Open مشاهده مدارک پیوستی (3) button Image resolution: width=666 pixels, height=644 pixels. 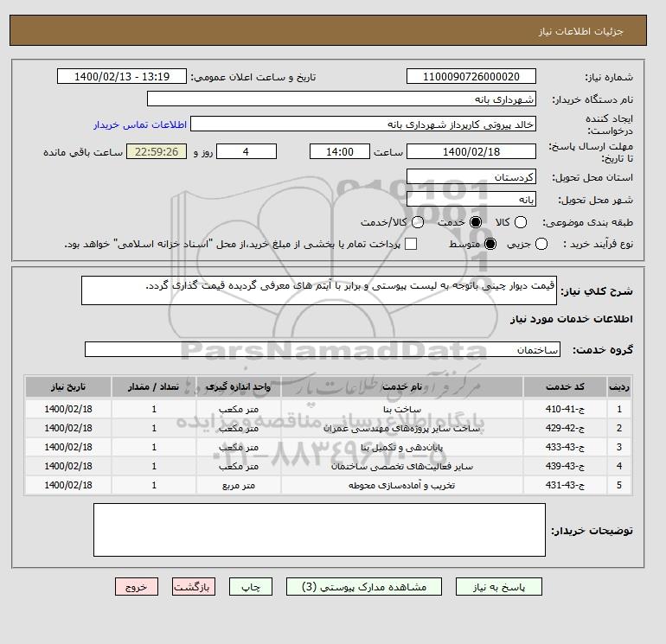point(364,587)
